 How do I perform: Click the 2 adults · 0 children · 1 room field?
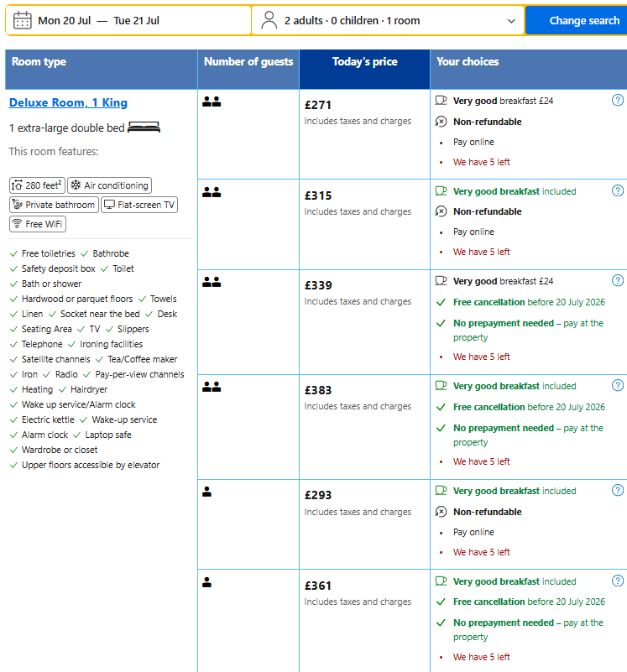(388, 21)
